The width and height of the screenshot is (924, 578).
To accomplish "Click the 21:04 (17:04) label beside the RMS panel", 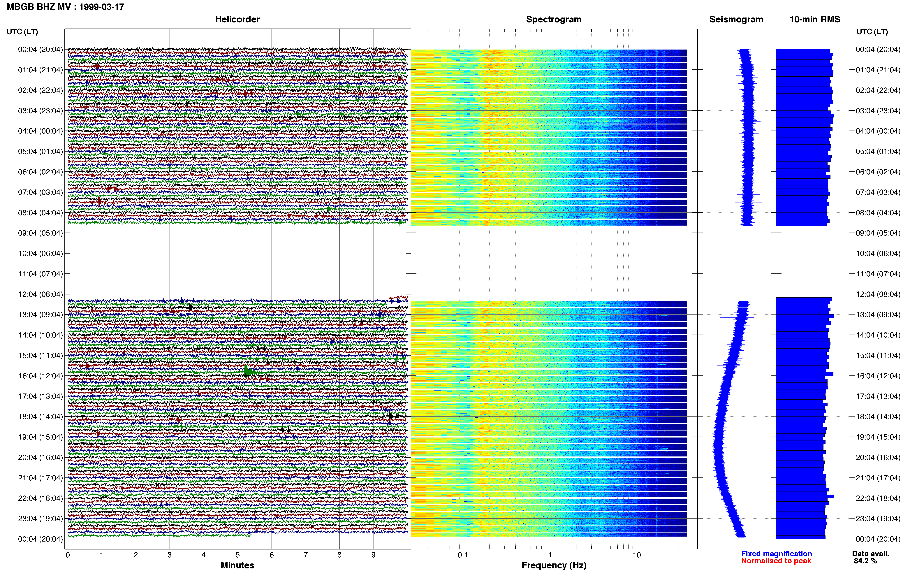I will point(878,478).
